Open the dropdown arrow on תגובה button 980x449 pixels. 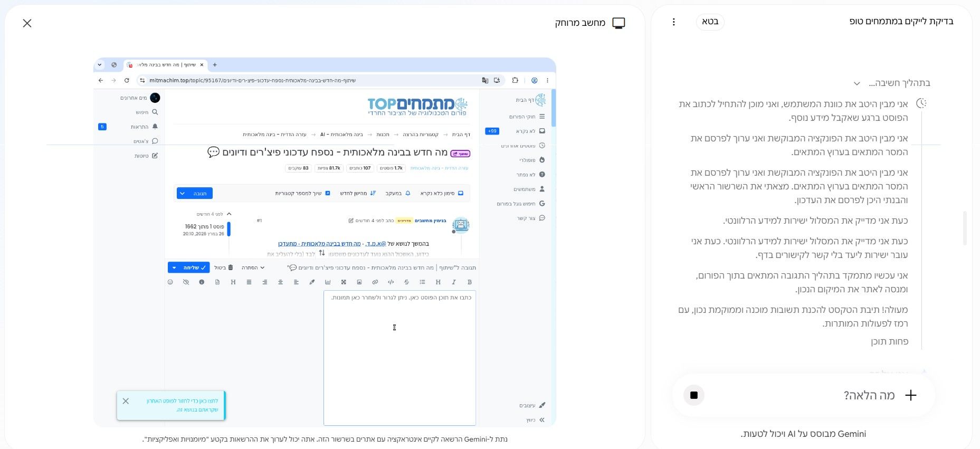183,194
